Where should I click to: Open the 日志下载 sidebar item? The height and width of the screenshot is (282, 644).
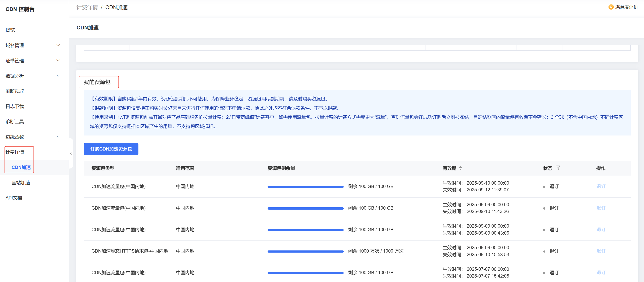coord(15,106)
